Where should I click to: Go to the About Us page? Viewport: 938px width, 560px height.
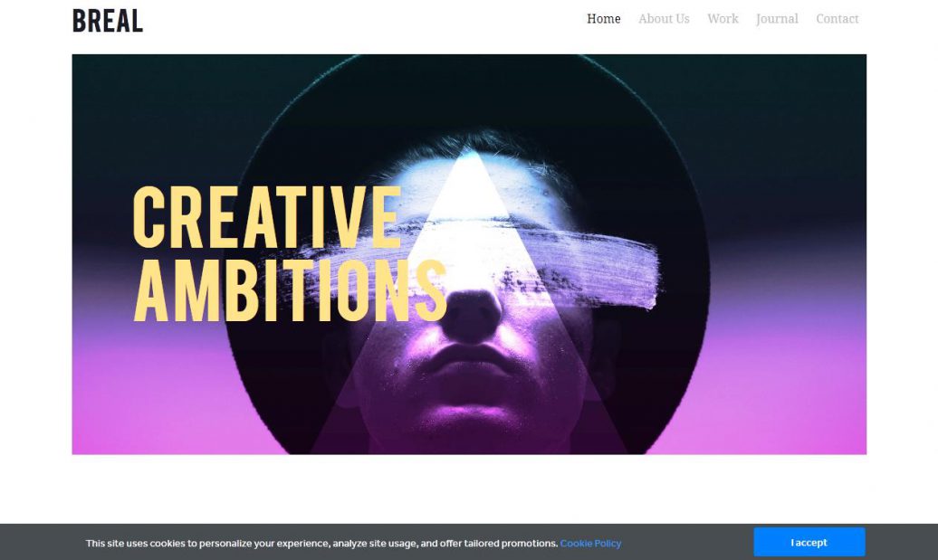[x=664, y=19]
